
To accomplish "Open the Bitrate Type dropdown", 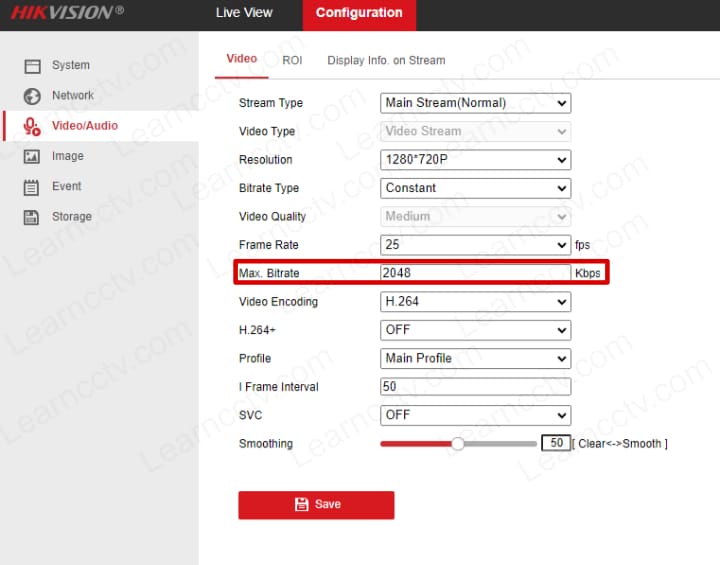I will pos(475,188).
